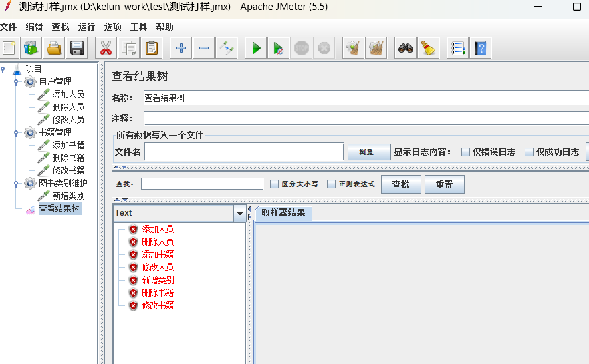The width and height of the screenshot is (589, 364).
Task: Click the 重置 button
Action: pos(445,184)
